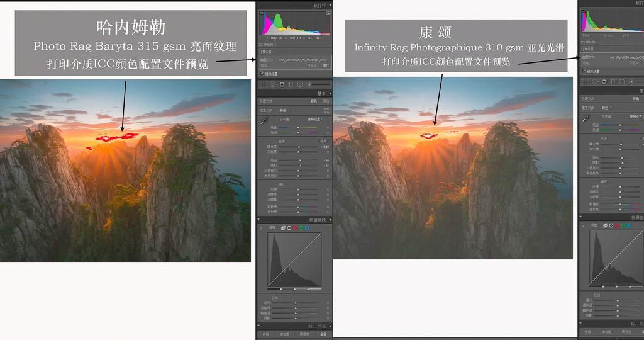Activate targeted adjustment tool in left tone curve
The height and width of the screenshot is (340, 644).
click(261, 228)
